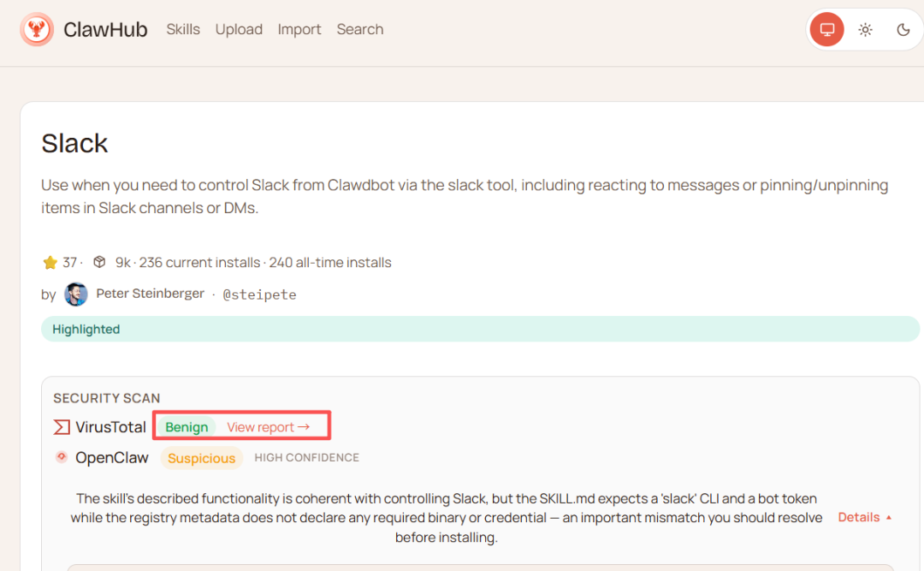
Task: Click the orange Suspicious status badge
Action: (201, 458)
